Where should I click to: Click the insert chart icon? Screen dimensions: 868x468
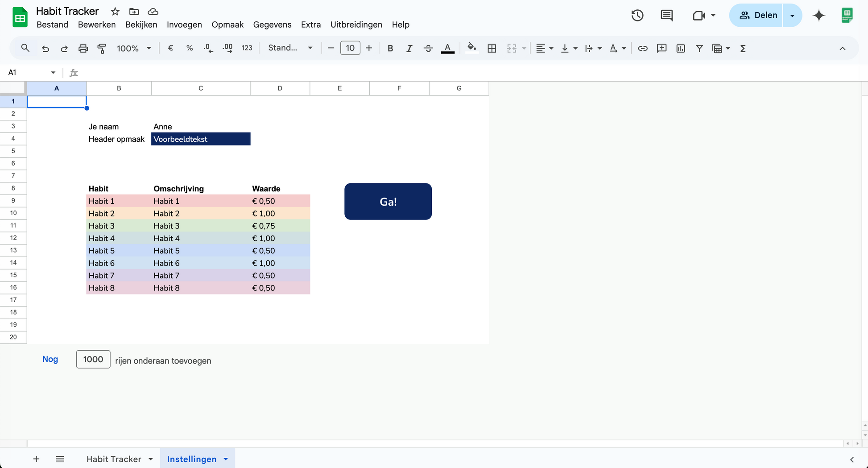(x=680, y=48)
